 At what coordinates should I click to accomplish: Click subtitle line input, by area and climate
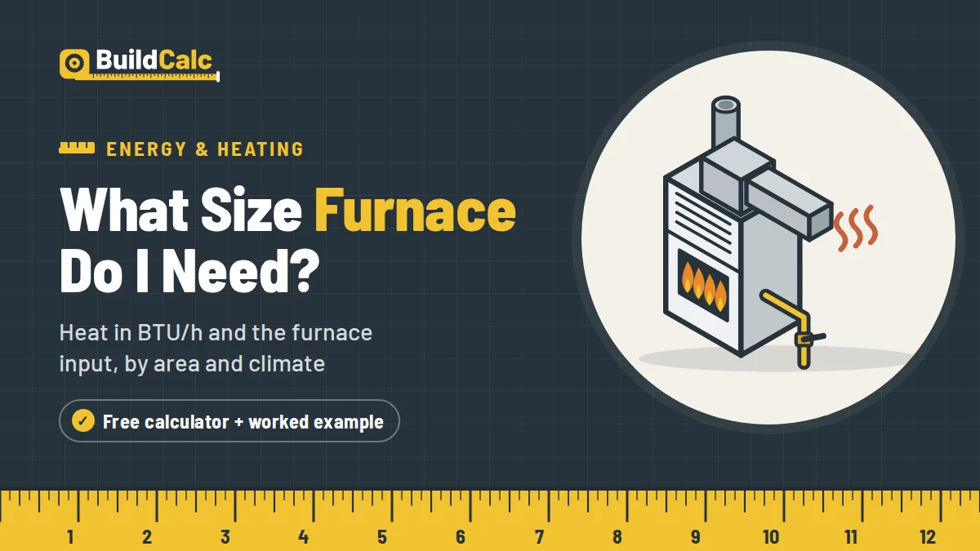pyautogui.click(x=192, y=363)
